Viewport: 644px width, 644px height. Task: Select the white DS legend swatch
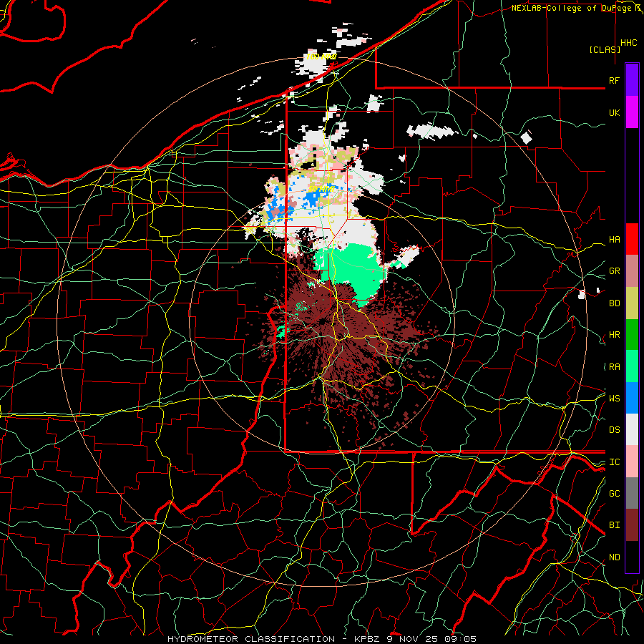[632, 429]
